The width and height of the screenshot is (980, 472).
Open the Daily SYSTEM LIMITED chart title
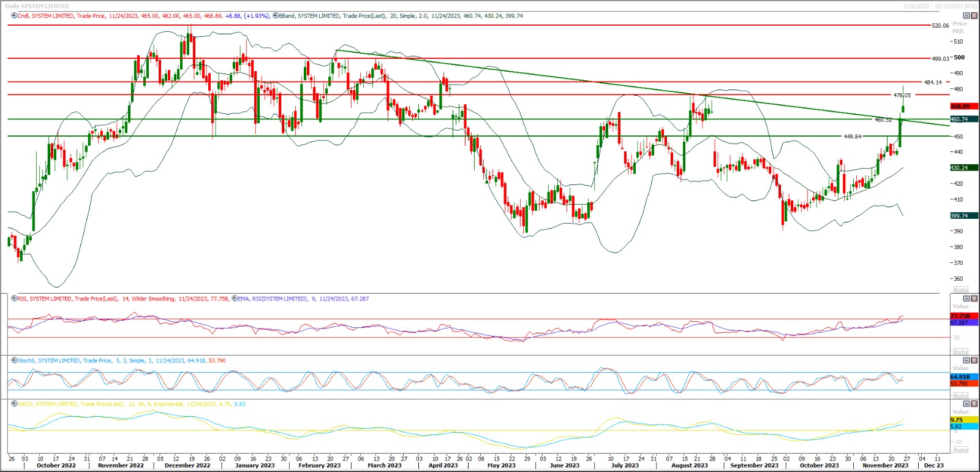[x=37, y=6]
